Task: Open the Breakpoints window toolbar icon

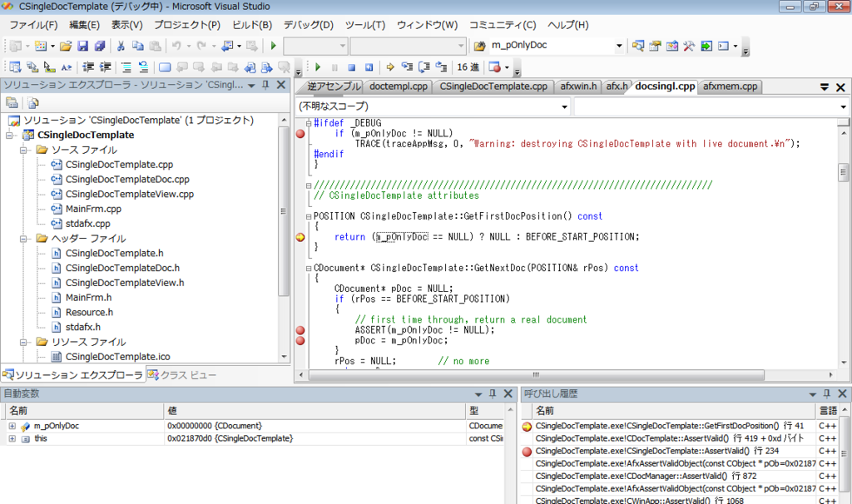Action: tap(494, 67)
